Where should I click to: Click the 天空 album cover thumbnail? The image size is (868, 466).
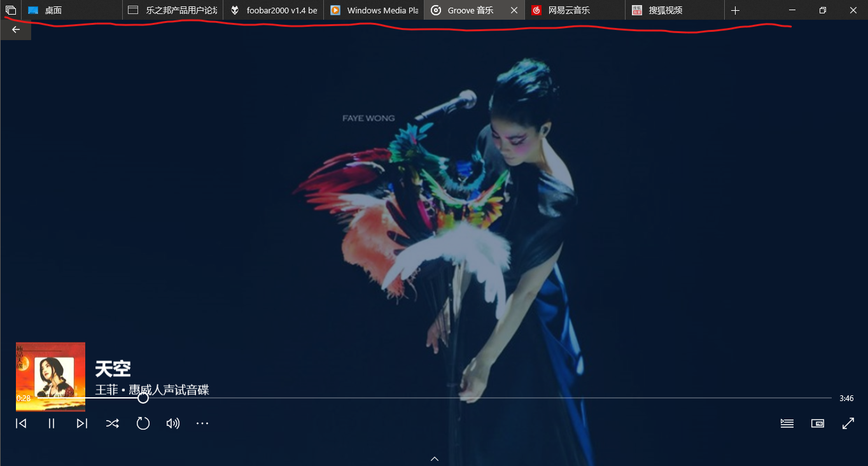click(x=50, y=377)
